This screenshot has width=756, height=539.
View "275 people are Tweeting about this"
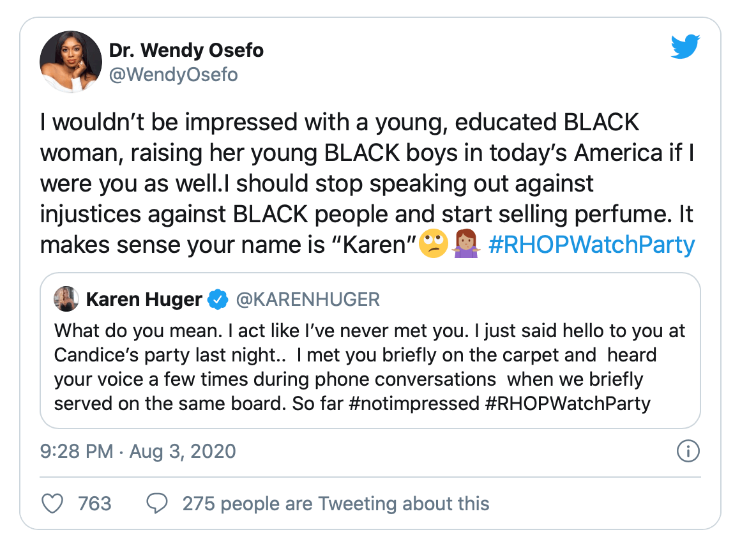click(x=336, y=504)
